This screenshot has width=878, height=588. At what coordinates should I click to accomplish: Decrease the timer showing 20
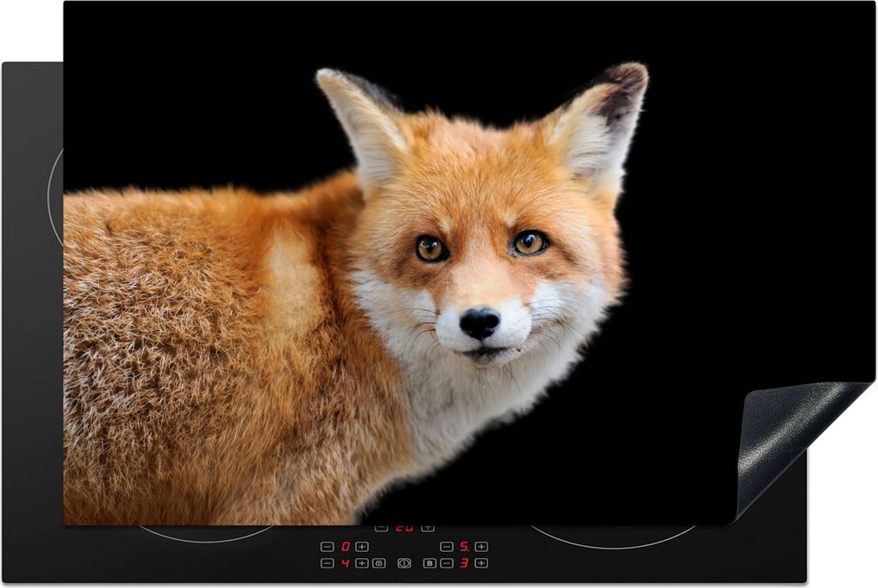point(381,527)
